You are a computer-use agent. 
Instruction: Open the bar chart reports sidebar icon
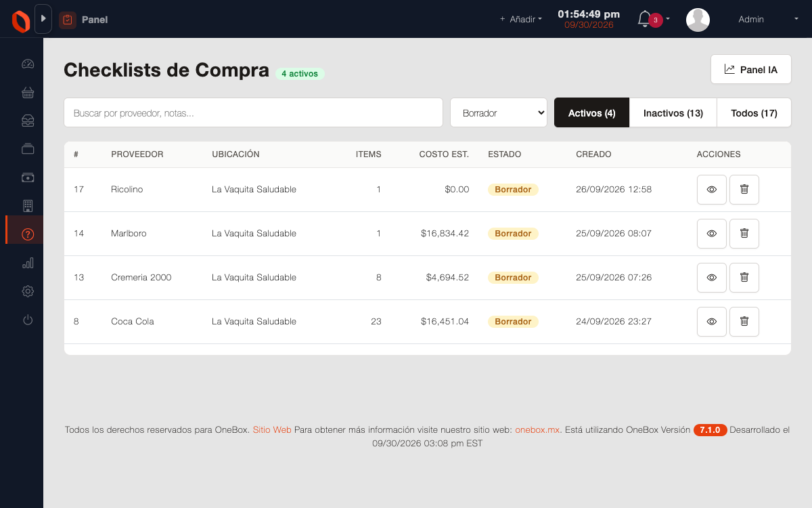coord(28,263)
